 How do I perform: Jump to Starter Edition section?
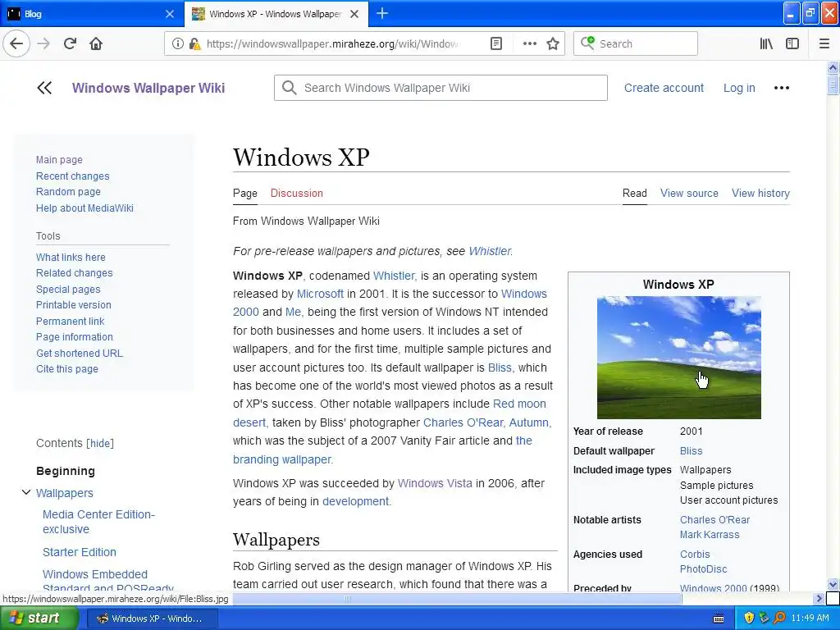[x=80, y=552]
